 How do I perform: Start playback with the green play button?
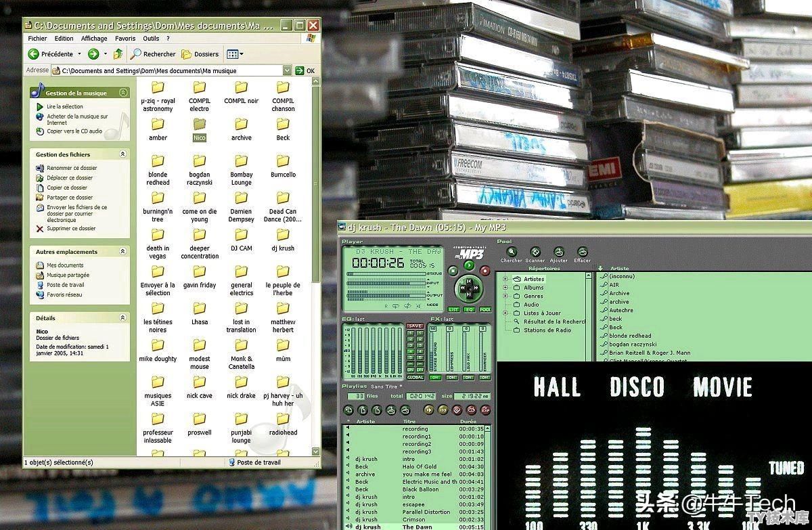469,266
